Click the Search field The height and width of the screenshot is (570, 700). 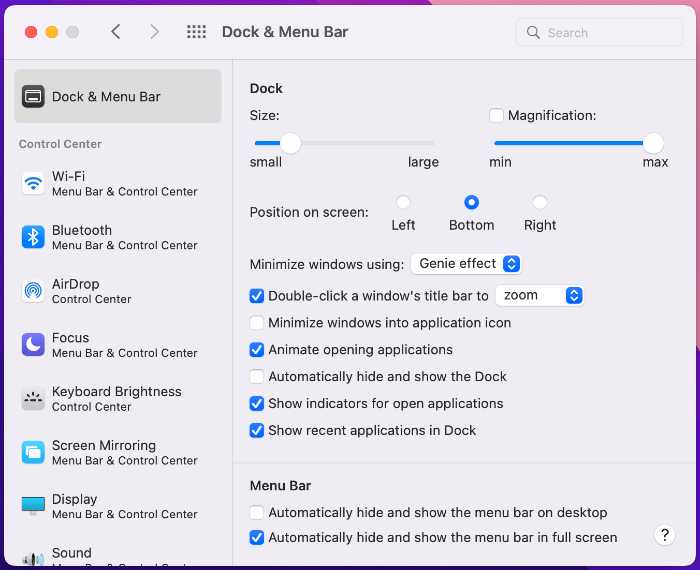pyautogui.click(x=599, y=32)
